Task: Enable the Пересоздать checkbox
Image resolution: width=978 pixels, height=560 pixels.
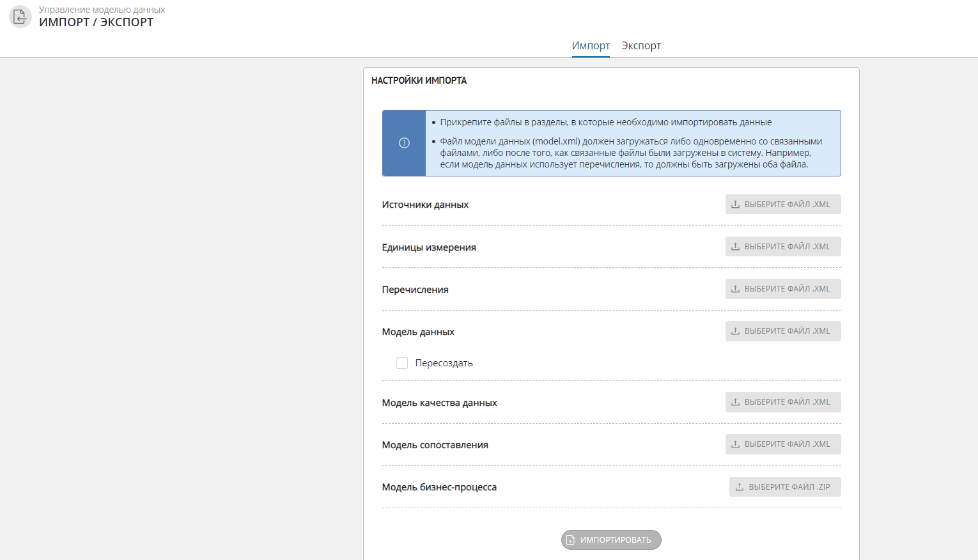Action: [402, 363]
